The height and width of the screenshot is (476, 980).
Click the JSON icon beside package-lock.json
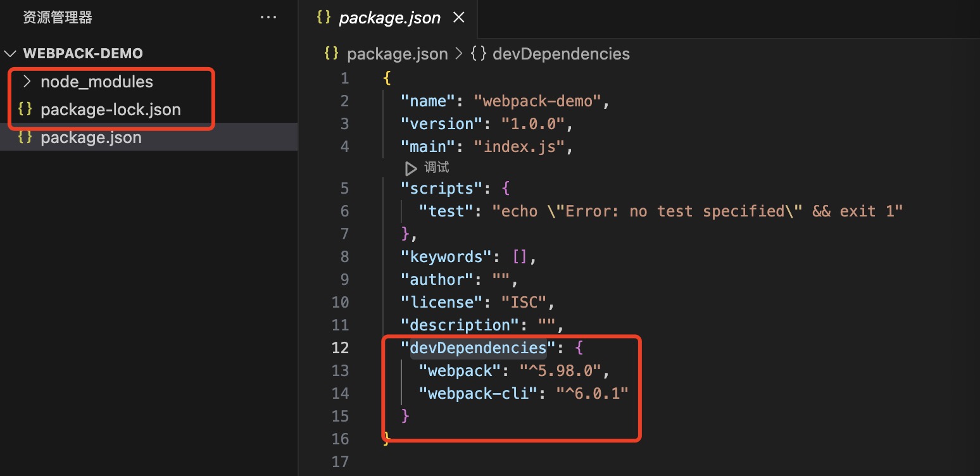click(x=25, y=110)
